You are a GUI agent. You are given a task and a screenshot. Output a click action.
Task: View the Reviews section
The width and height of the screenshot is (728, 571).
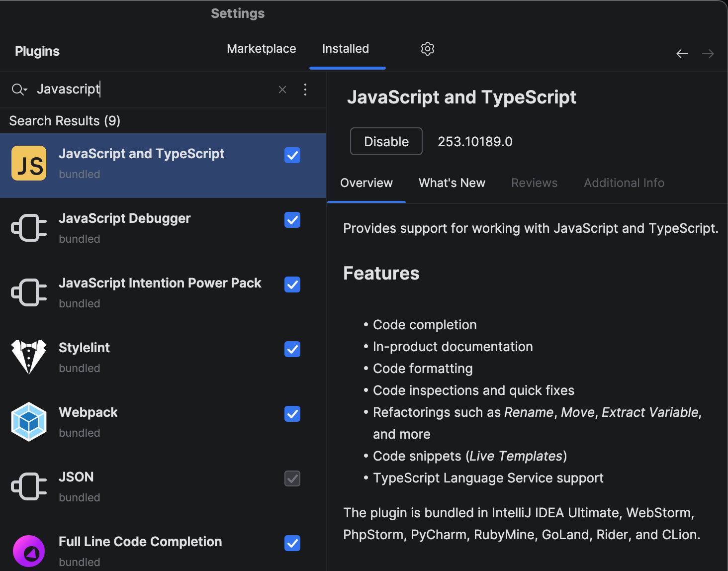tap(534, 183)
